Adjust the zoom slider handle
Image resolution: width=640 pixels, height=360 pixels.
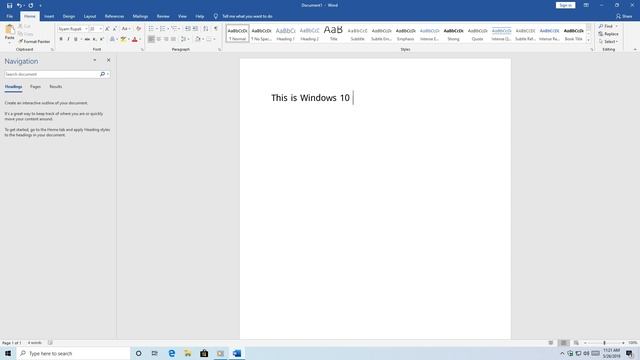tap(604, 343)
